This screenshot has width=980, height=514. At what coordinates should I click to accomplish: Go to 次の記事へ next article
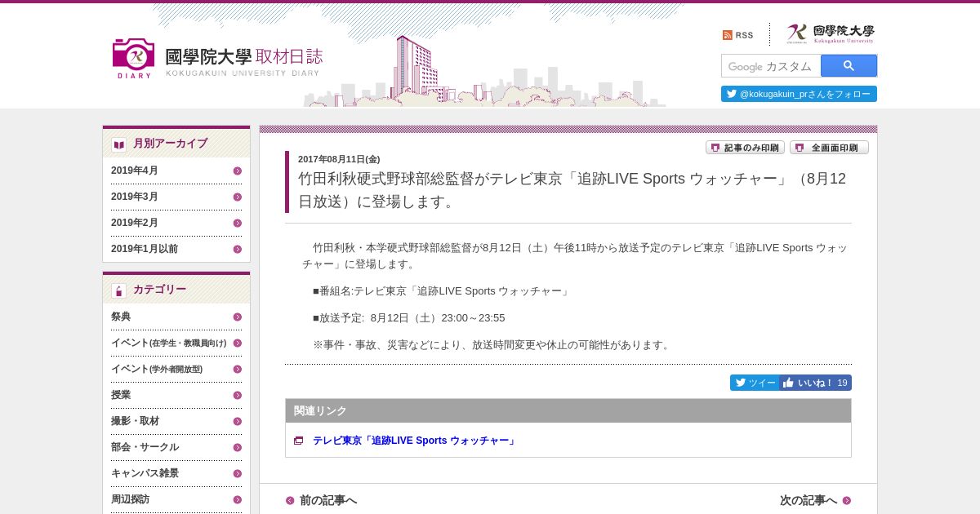(x=808, y=500)
